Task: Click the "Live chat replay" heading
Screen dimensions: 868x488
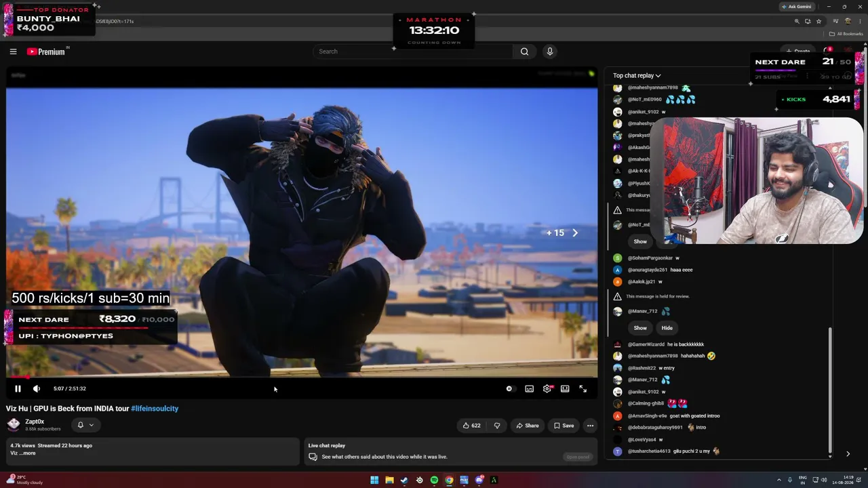Action: [x=327, y=446]
